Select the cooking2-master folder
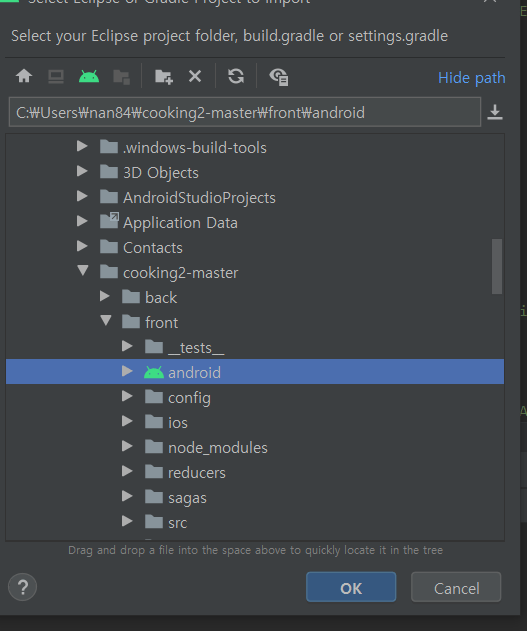 (255, 272)
